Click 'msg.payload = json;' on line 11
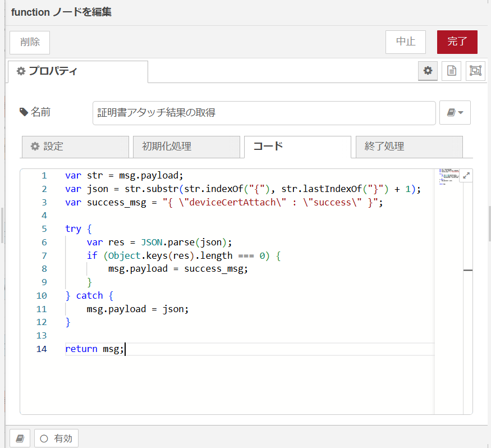Viewport: 491px width, 448px height. click(138, 309)
